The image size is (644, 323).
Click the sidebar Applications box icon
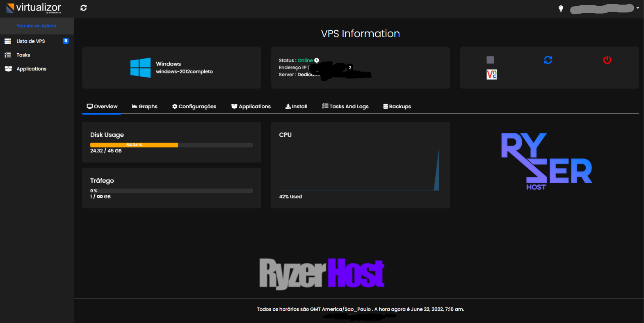(x=8, y=69)
